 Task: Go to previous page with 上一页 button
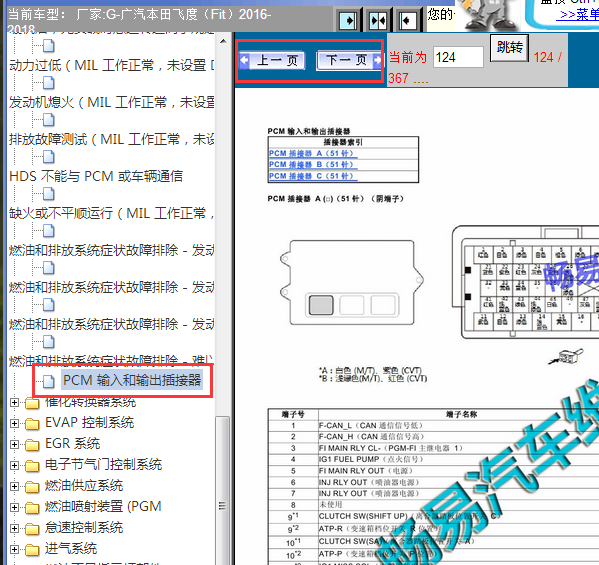click(x=272, y=60)
